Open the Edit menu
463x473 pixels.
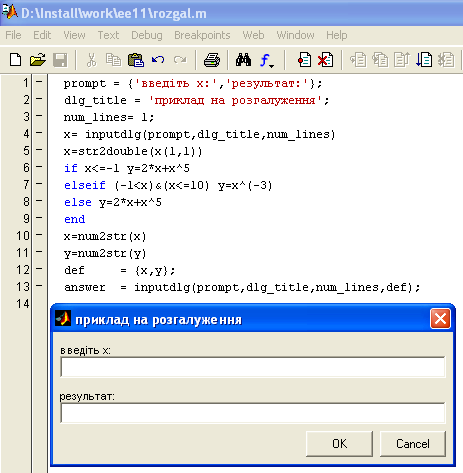tap(42, 35)
